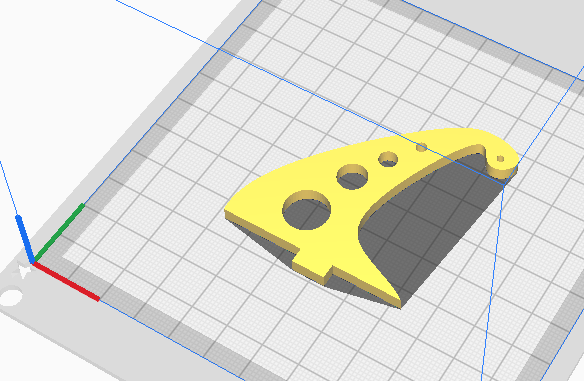This screenshot has width=584, height=381.
Task: Click the build plate's round corner hole
Action: tap(11, 298)
